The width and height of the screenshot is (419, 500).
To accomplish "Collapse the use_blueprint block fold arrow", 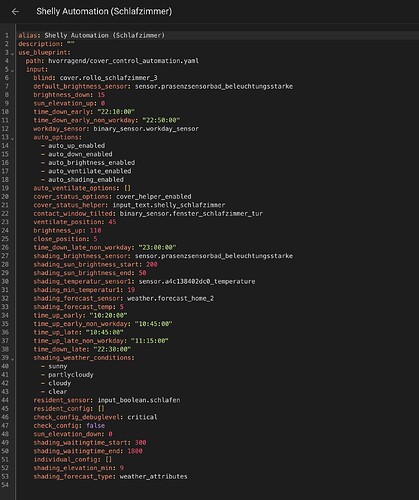I will [x=12, y=53].
